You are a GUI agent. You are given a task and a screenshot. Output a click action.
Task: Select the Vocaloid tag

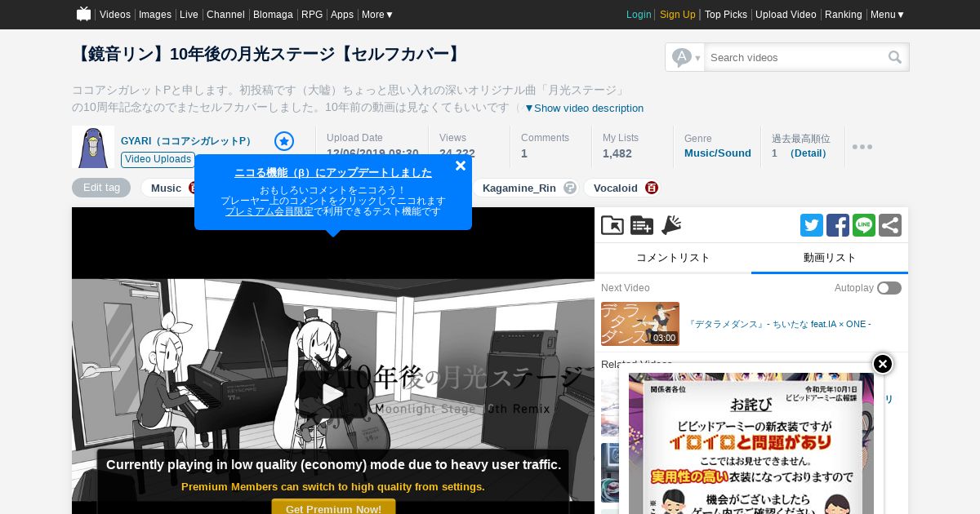616,188
